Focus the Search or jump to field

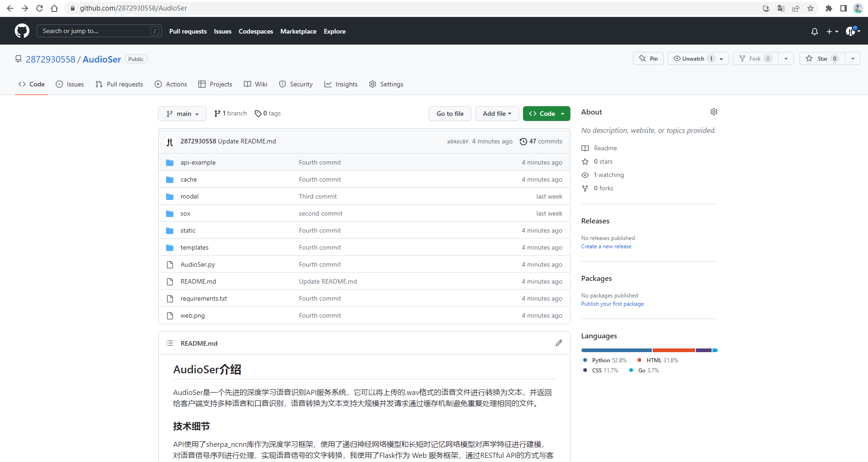tap(99, 31)
